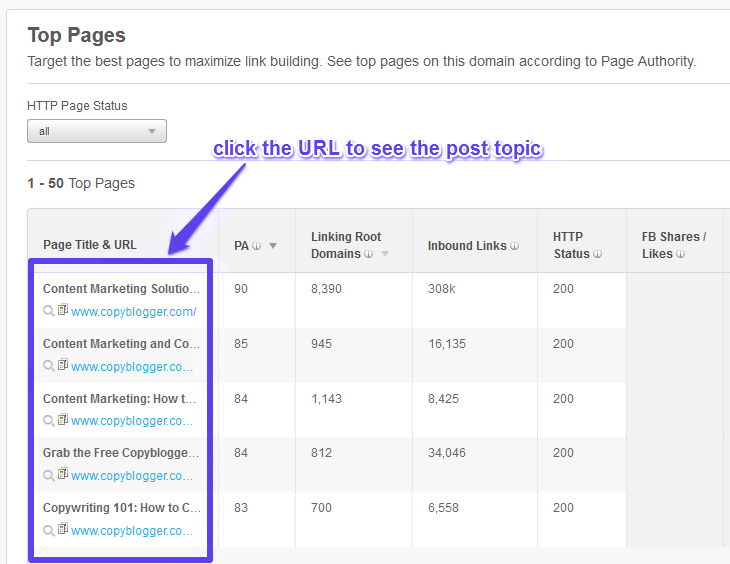Open the URL link under Content Marketing and Co…
Image resolution: width=730 pixels, height=564 pixels.
click(132, 367)
